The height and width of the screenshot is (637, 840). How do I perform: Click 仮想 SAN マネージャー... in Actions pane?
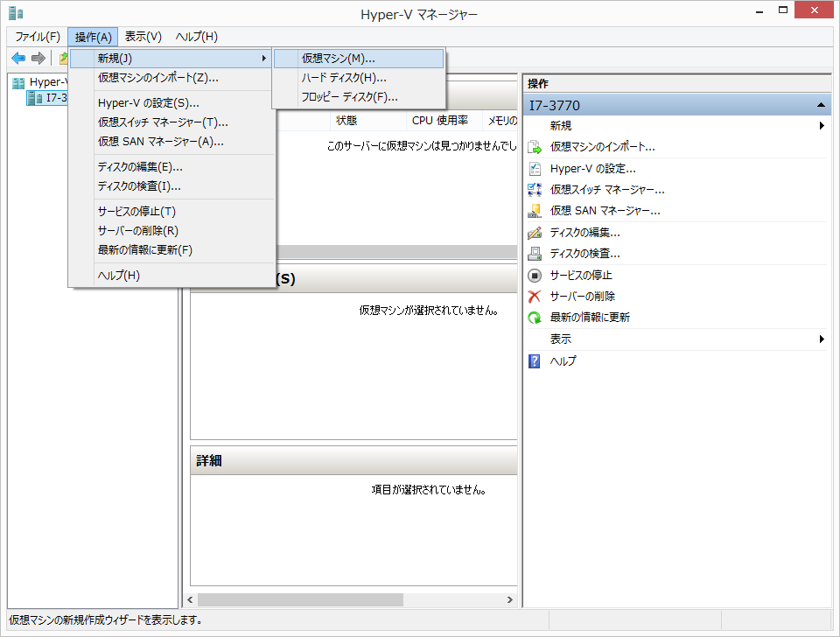[x=605, y=211]
